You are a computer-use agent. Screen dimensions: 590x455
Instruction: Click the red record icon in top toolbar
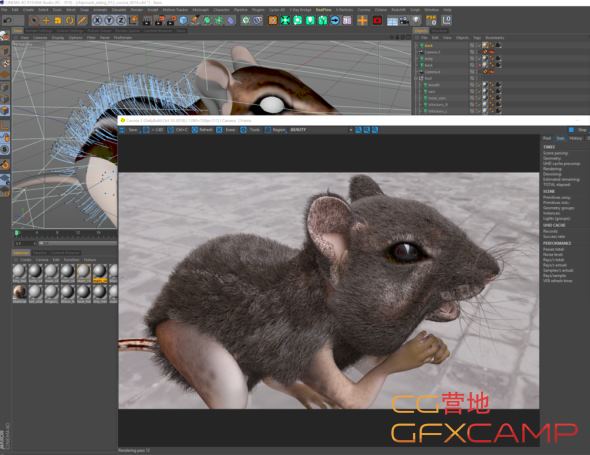(x=377, y=20)
